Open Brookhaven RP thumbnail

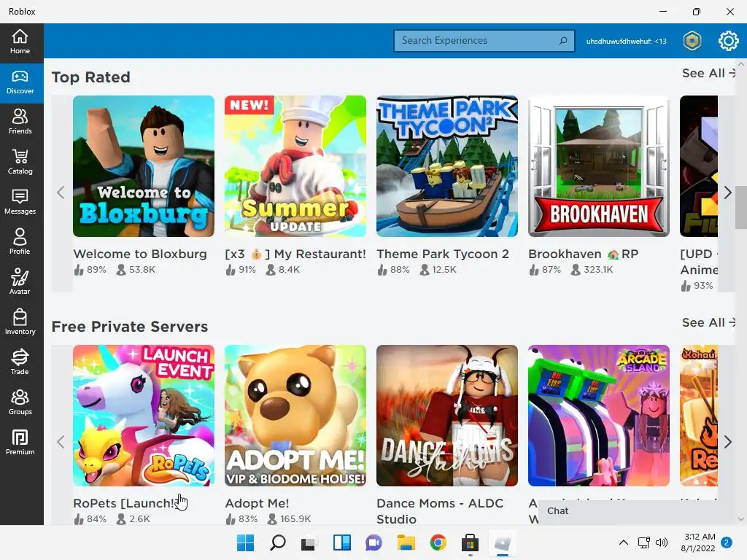click(x=599, y=166)
